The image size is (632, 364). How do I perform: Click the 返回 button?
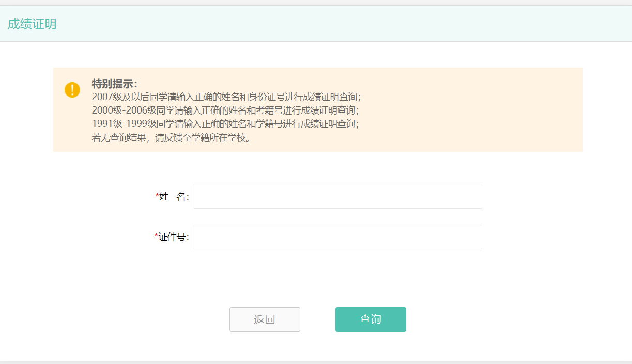(265, 320)
